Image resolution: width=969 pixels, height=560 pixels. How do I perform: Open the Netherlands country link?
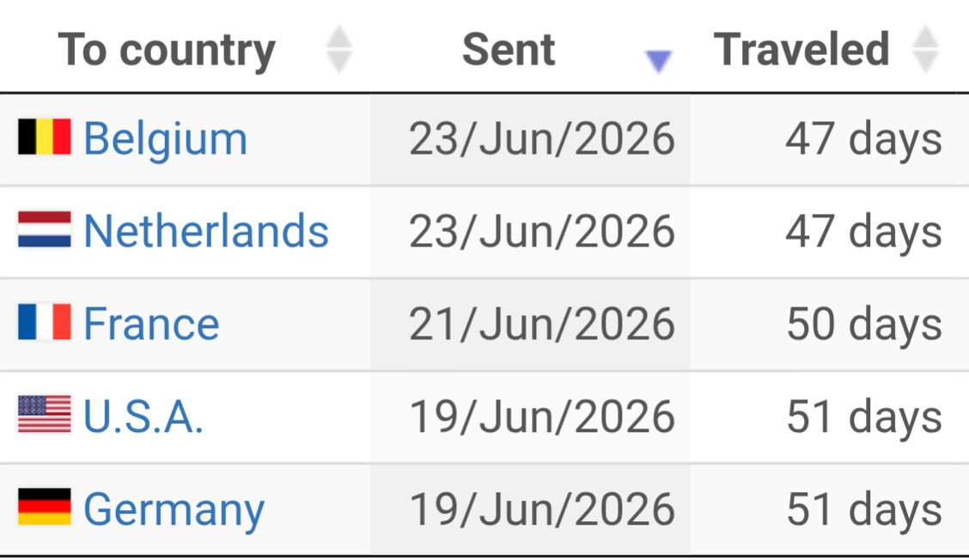[x=206, y=231]
